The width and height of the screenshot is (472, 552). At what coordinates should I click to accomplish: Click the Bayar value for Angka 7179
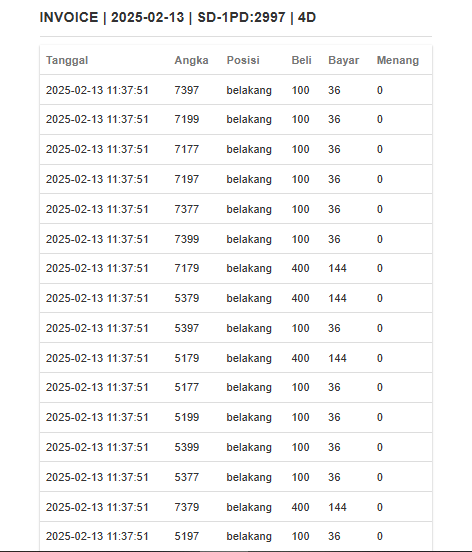click(x=337, y=268)
